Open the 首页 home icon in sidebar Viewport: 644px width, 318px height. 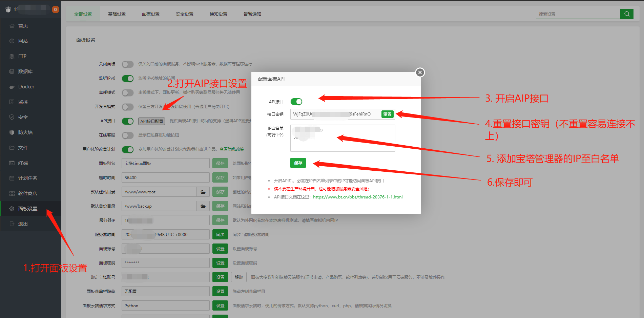(x=12, y=26)
